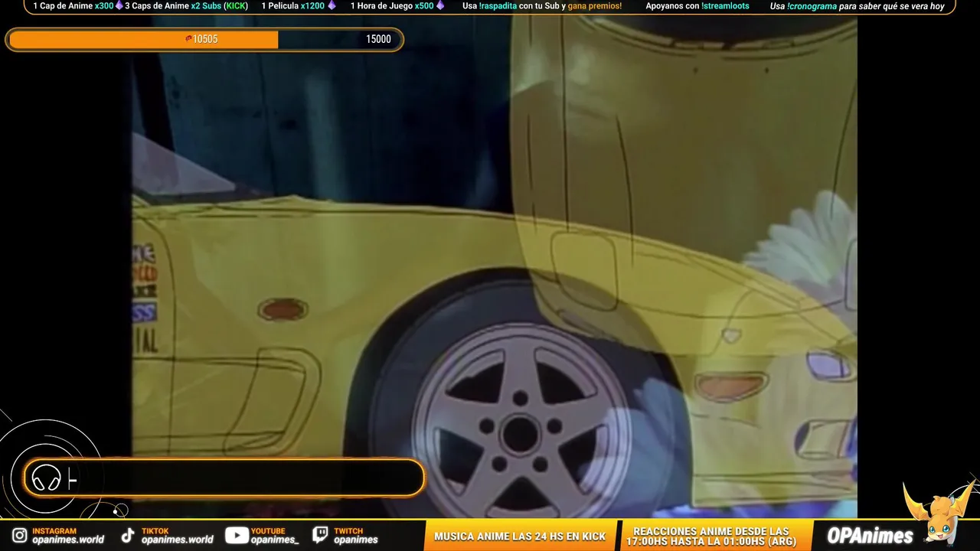Click the TikTok logo icon
Viewport: 980px width, 551px height.
click(128, 536)
